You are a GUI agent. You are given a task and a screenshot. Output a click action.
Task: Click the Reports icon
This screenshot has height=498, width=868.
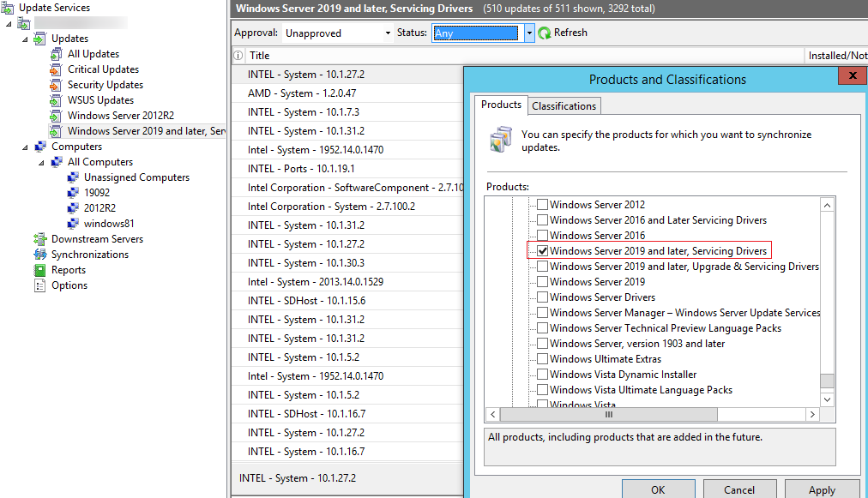point(39,271)
